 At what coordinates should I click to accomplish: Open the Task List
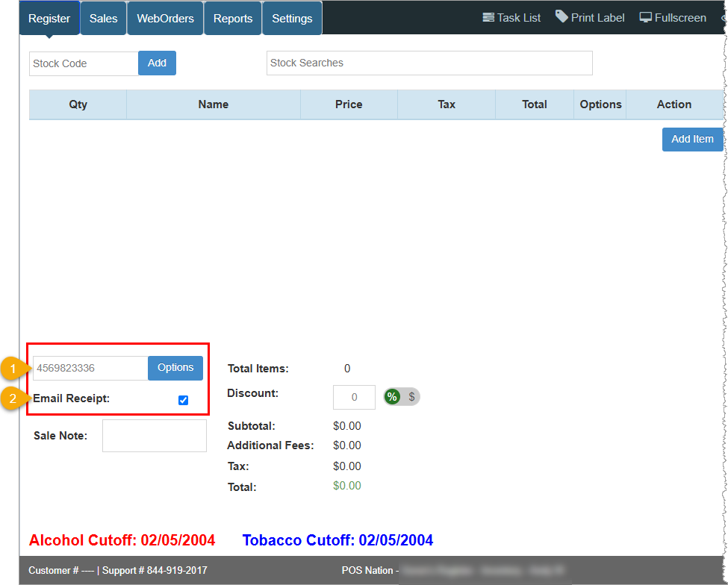point(511,17)
